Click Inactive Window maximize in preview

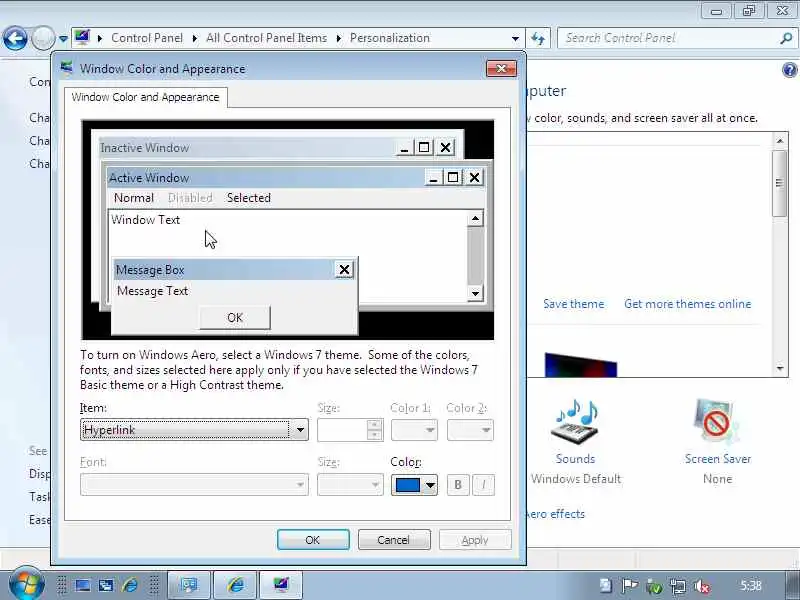423,147
